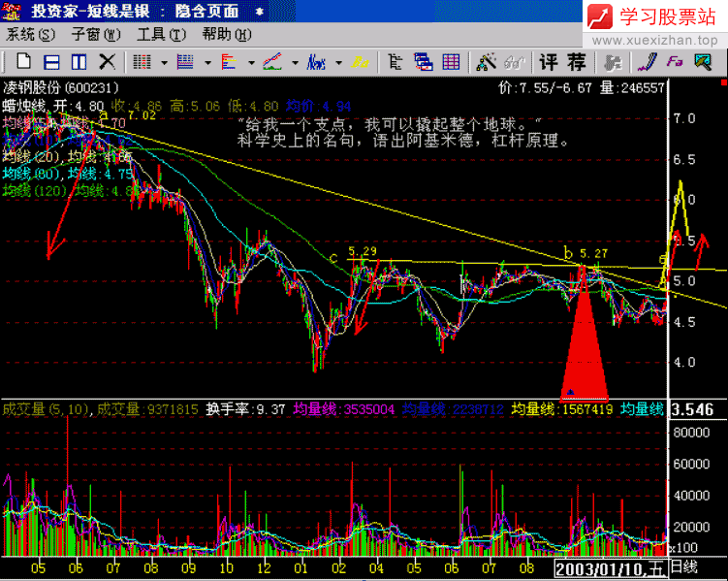The height and width of the screenshot is (581, 728).
Task: Click the 高:5.06 high price text
Action: [195, 106]
